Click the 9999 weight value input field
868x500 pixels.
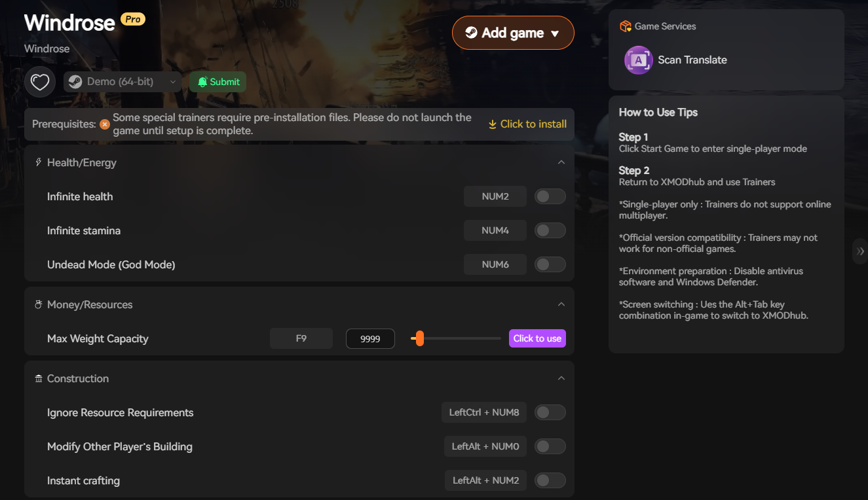[x=370, y=339]
